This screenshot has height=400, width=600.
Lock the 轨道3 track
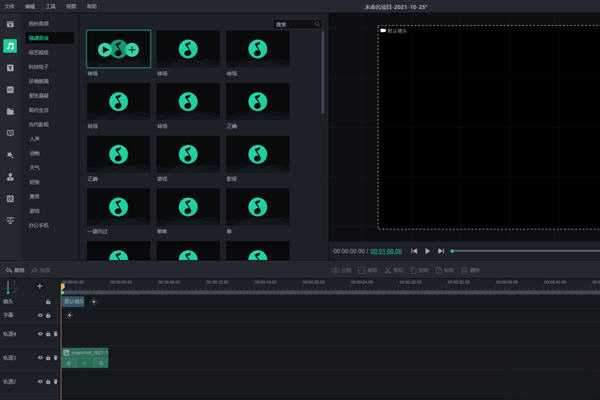point(48,357)
